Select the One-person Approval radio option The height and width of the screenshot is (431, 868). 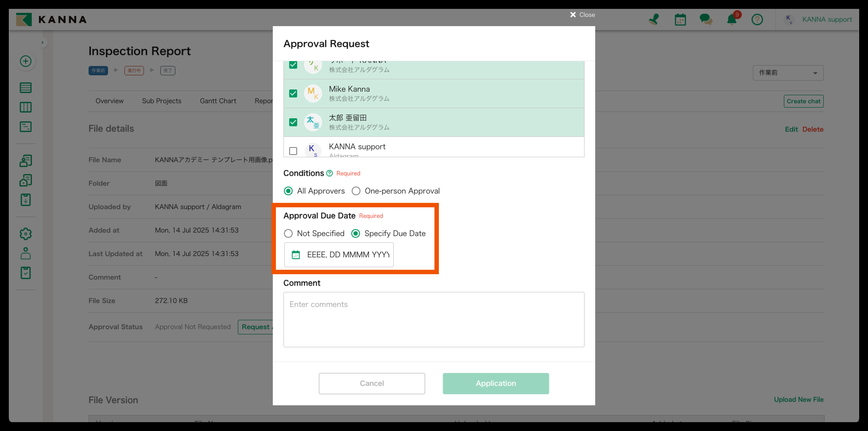point(356,191)
